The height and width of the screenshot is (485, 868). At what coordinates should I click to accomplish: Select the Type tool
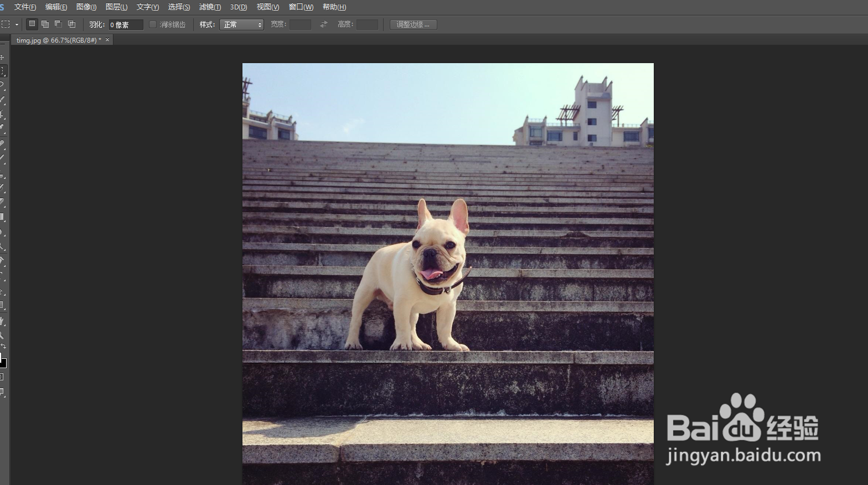[x=2, y=276]
